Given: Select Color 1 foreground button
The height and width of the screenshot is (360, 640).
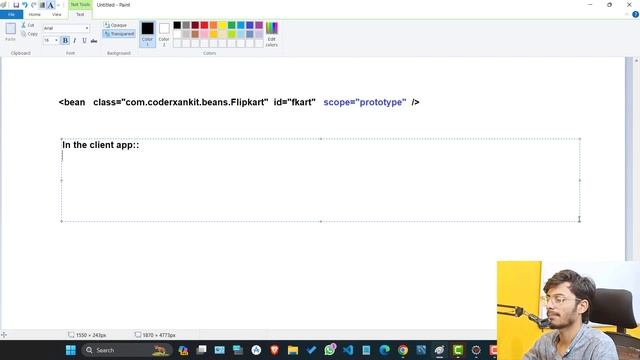Looking at the screenshot, I should point(147,34).
